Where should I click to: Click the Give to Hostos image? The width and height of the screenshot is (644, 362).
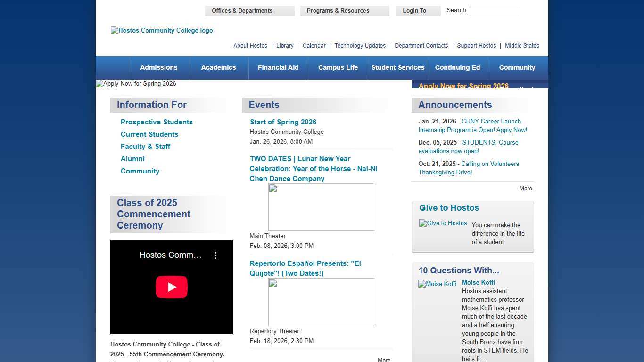pyautogui.click(x=443, y=223)
